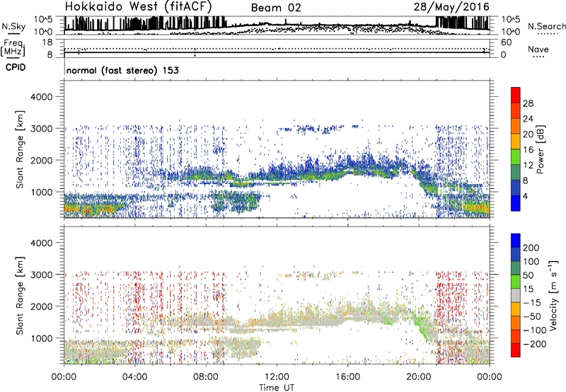The height and width of the screenshot is (392, 566).
Task: Click the "20:00" time tick label
Action: 419,377
